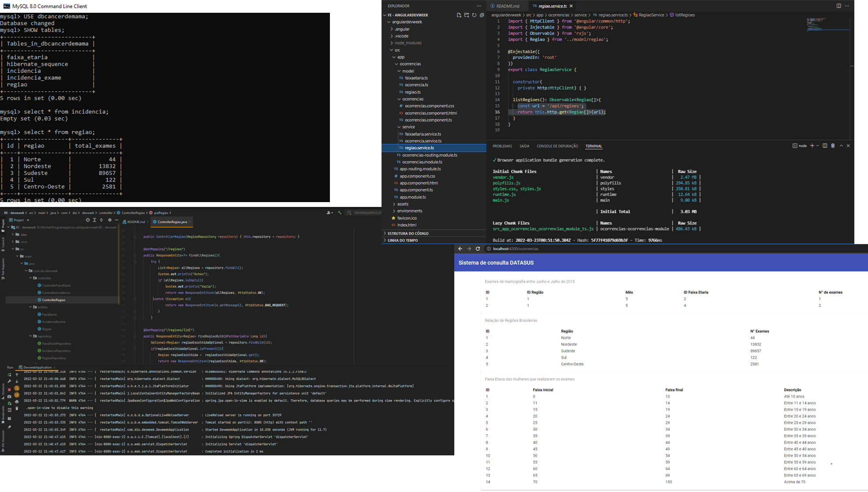868x492 pixels.
Task: Stop the running DevweekApplication process
Action: (9, 390)
